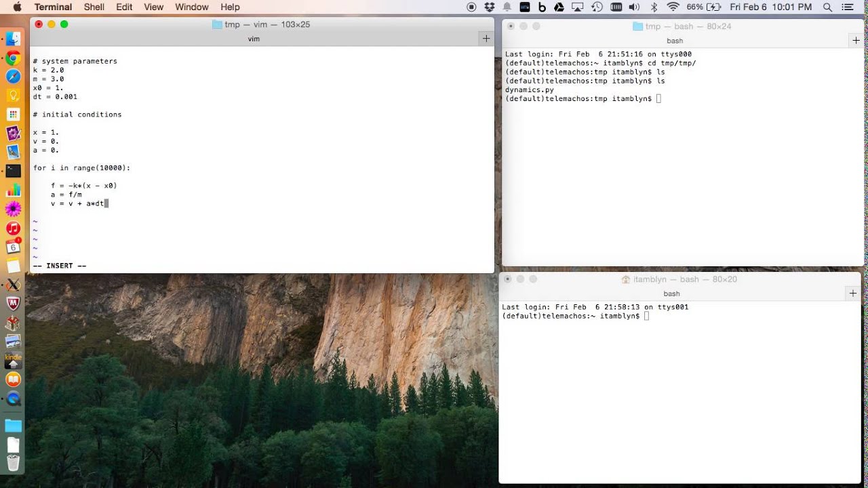Open Spotlight search magnifier
868x488 pixels.
tap(827, 7)
